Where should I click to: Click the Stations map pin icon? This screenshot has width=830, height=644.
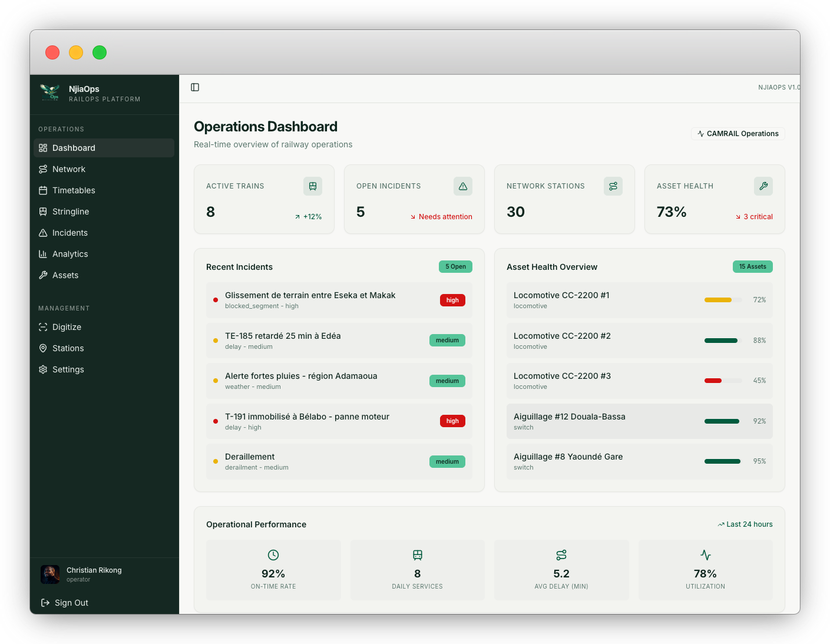pyautogui.click(x=43, y=348)
